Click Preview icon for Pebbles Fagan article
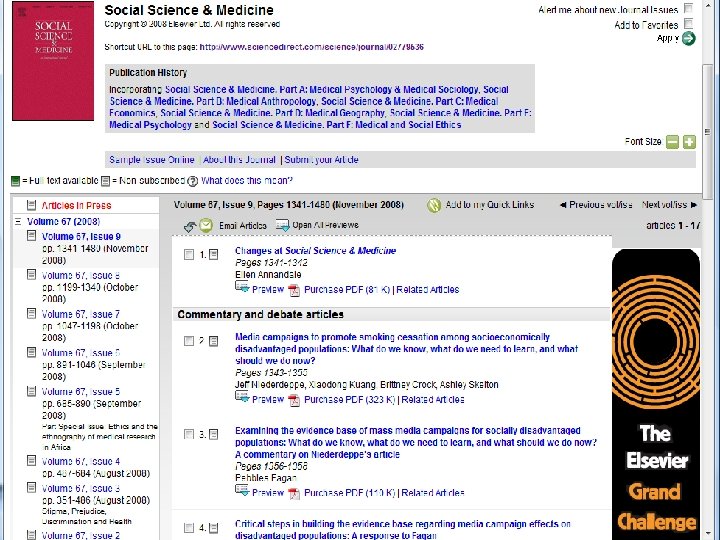This screenshot has height=540, width=720. click(242, 492)
